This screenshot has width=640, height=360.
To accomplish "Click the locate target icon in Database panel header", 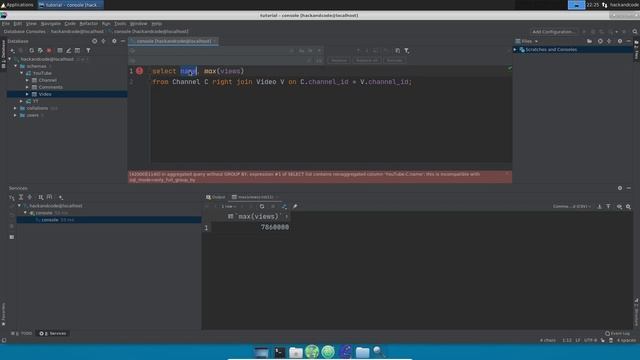I will pyautogui.click(x=94, y=41).
